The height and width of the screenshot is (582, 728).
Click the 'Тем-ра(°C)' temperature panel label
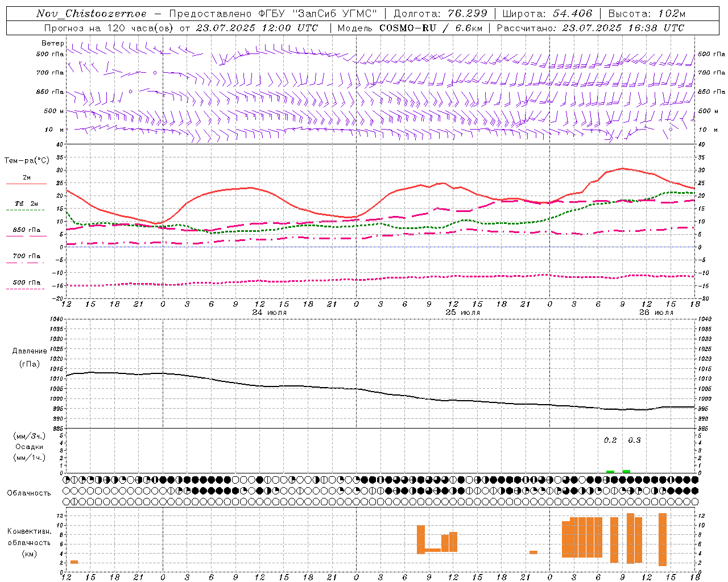pyautogui.click(x=27, y=161)
